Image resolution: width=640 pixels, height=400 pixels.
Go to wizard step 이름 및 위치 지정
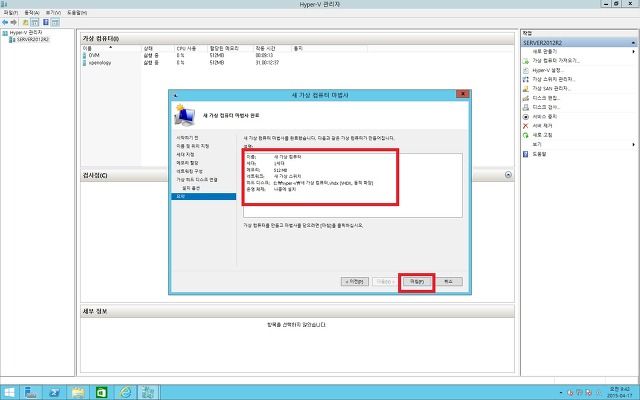click(192, 146)
